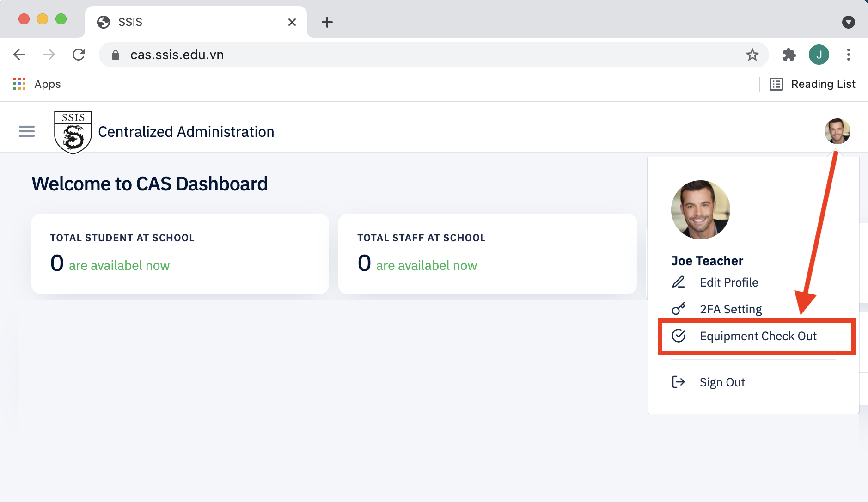The height and width of the screenshot is (502, 868).
Task: Click the large Joe Teacher profile photo
Action: (700, 210)
